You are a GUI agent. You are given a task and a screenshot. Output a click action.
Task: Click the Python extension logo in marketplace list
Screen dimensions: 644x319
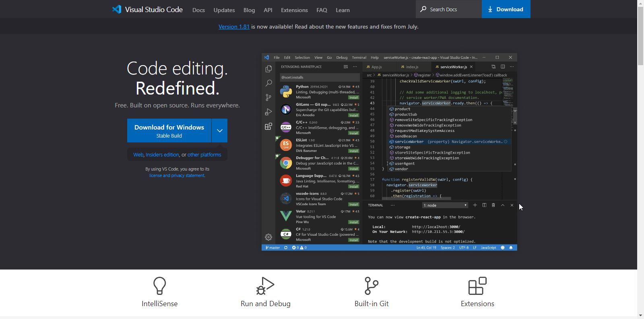[286, 91]
